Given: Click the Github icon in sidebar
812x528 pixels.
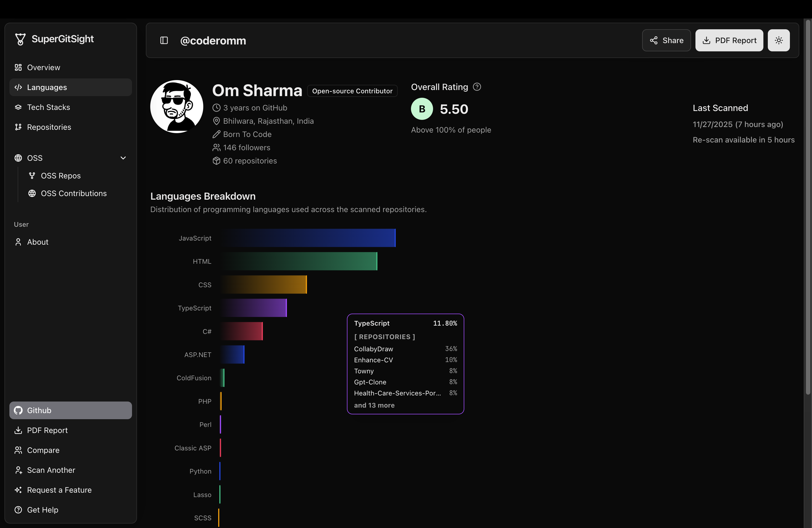Looking at the screenshot, I should pyautogui.click(x=19, y=410).
